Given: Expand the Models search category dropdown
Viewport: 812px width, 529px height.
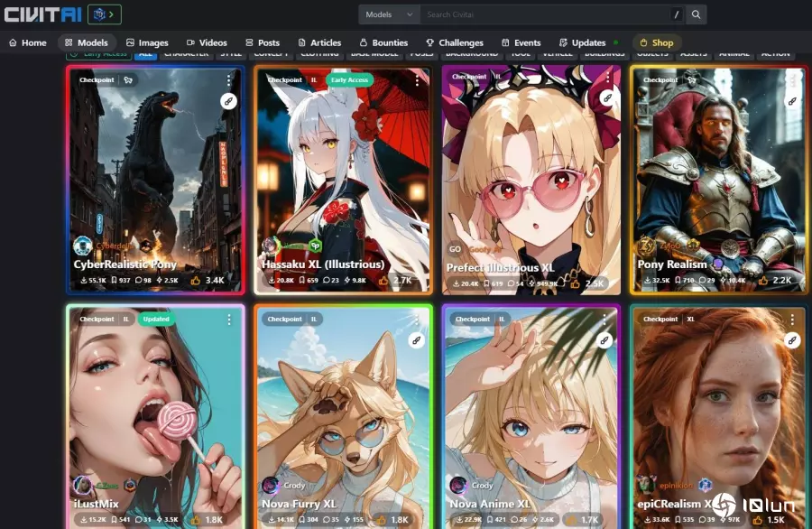Looking at the screenshot, I should [x=389, y=14].
